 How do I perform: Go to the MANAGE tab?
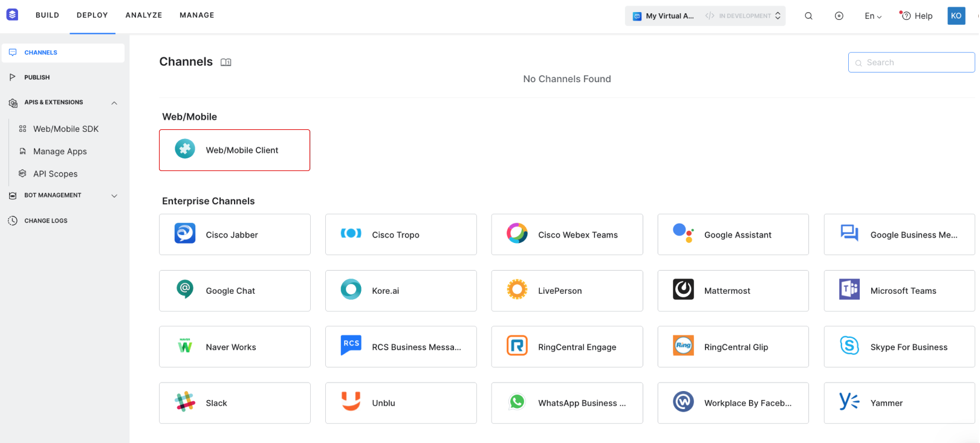(x=197, y=15)
